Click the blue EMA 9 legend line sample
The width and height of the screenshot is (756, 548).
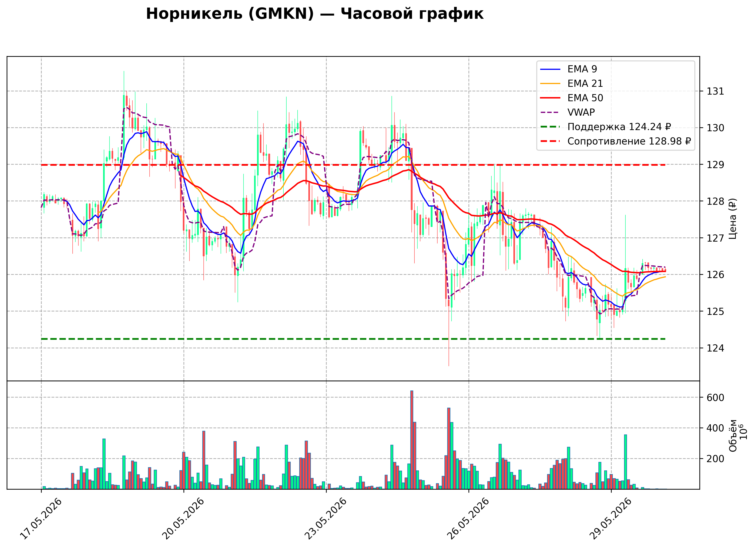550,69
